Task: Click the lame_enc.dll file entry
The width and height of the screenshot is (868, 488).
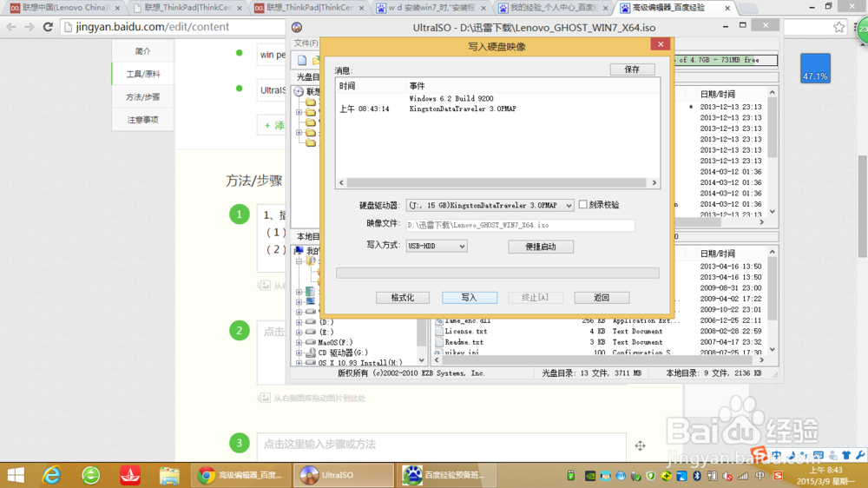Action: (x=467, y=320)
